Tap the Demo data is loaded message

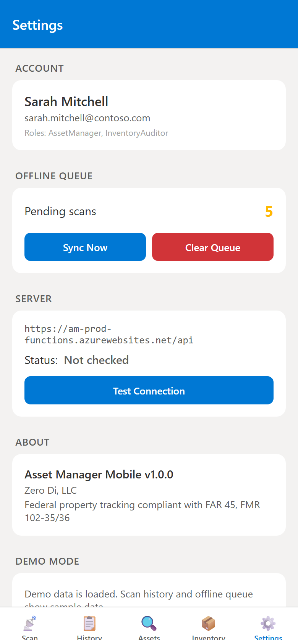coord(139,594)
